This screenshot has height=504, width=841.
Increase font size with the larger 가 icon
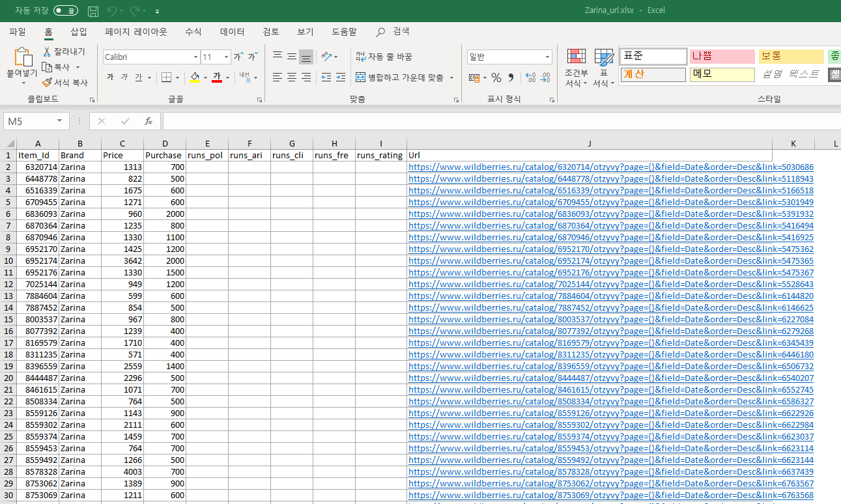239,57
